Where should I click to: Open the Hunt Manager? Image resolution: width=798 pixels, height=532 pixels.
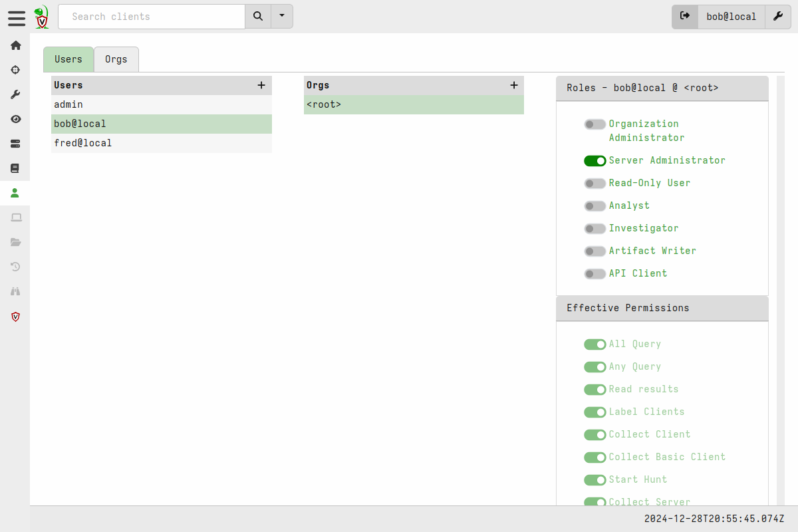coord(15,69)
